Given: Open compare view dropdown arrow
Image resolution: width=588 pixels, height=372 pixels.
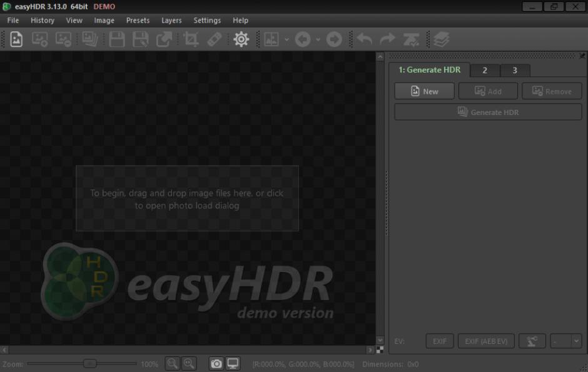Looking at the screenshot, I should (286, 39).
